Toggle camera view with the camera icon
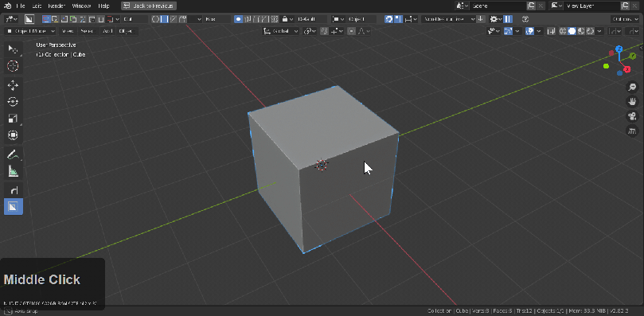Viewport: 644px width, 316px height. point(632,116)
